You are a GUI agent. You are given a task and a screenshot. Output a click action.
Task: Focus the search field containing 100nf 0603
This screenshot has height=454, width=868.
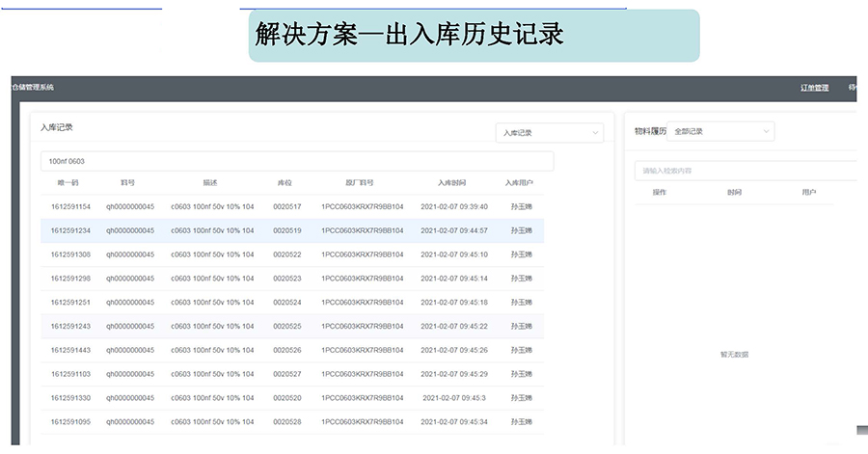[x=297, y=161]
